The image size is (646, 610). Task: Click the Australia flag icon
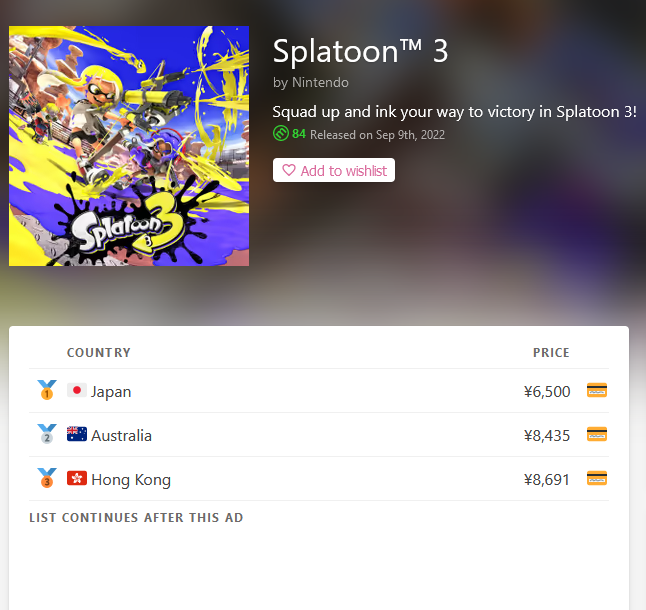tap(77, 434)
